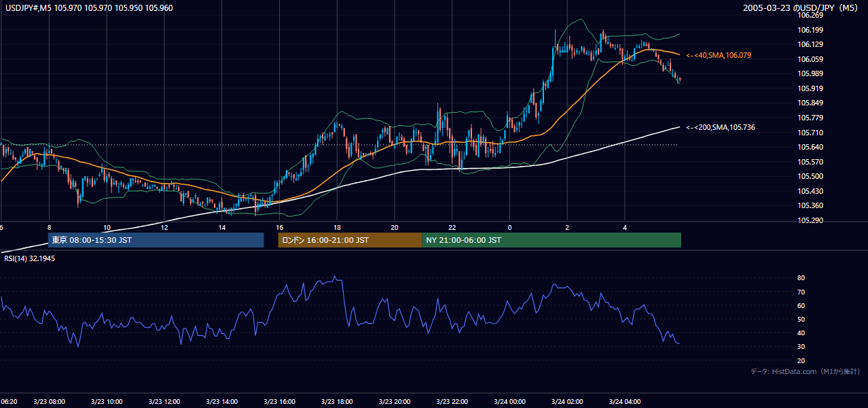Click the 3/24 00:00 time axis label
868x408 pixels.
(x=510, y=402)
